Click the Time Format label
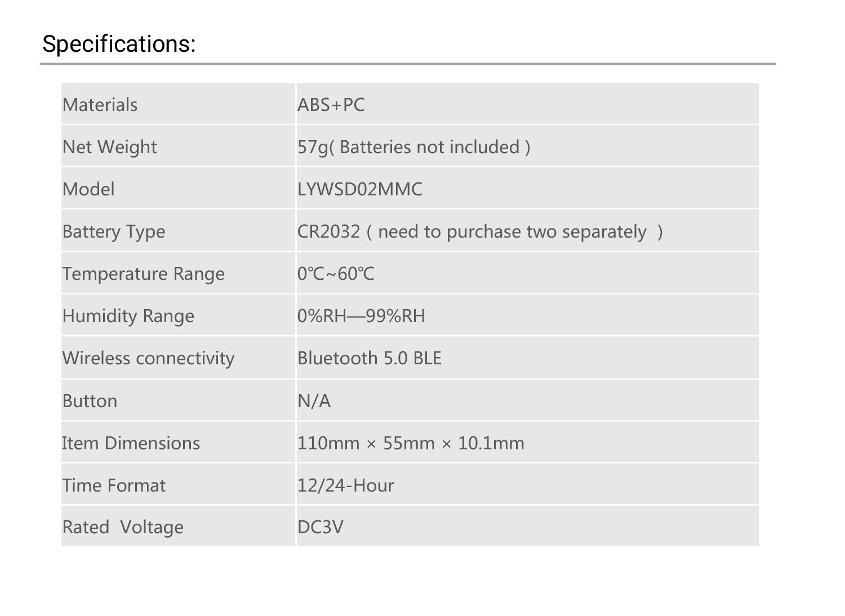This screenshot has width=845, height=616. 114,485
